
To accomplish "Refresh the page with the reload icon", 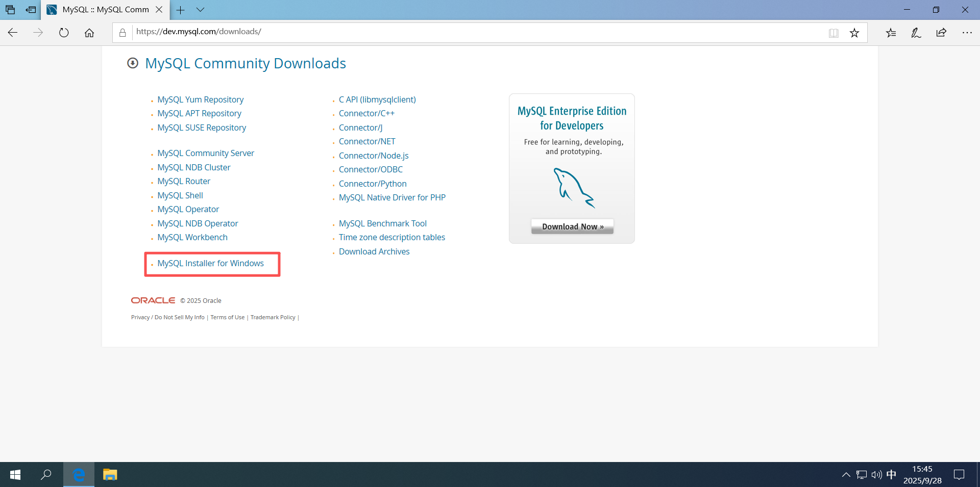I will click(64, 33).
